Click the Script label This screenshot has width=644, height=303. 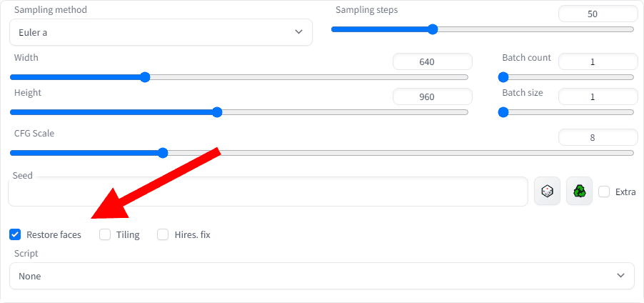click(26, 253)
